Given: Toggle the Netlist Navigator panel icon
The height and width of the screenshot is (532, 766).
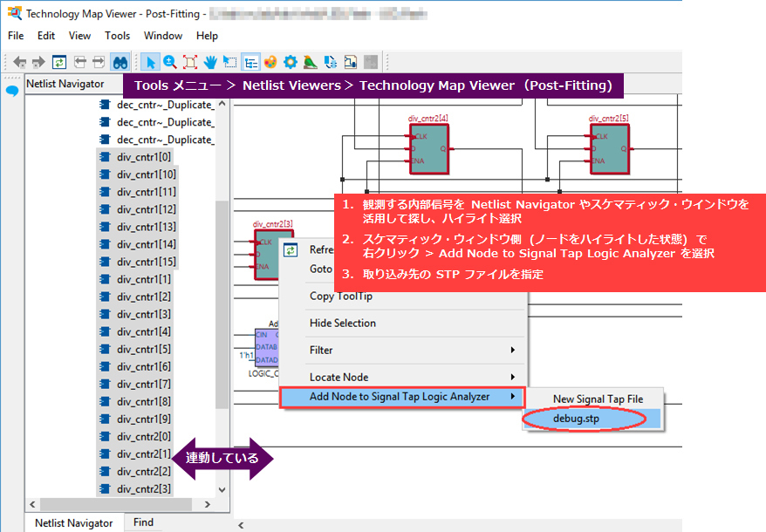Looking at the screenshot, I should pos(250,62).
